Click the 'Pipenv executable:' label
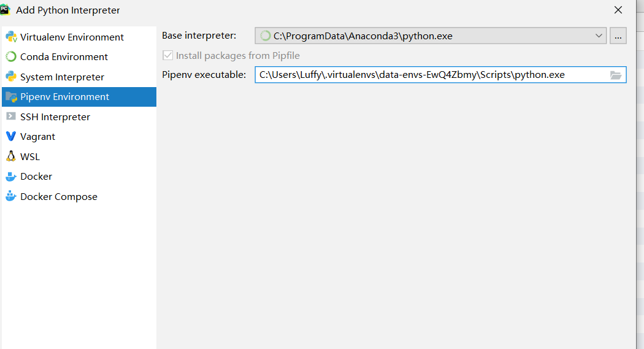Image resolution: width=644 pixels, height=349 pixels. pos(204,75)
